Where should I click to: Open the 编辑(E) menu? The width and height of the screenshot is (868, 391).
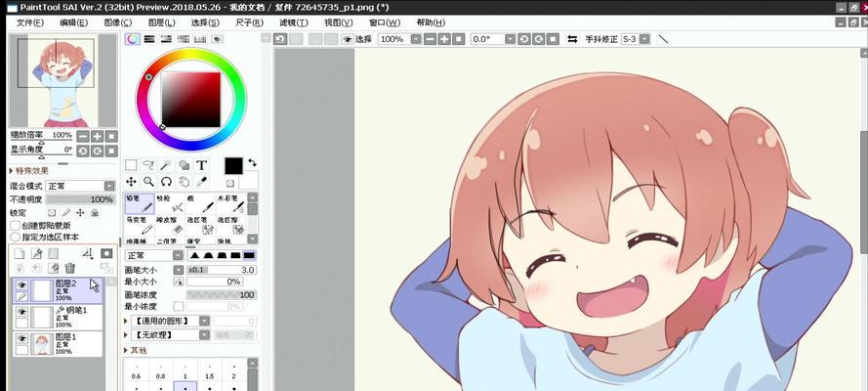pos(73,22)
